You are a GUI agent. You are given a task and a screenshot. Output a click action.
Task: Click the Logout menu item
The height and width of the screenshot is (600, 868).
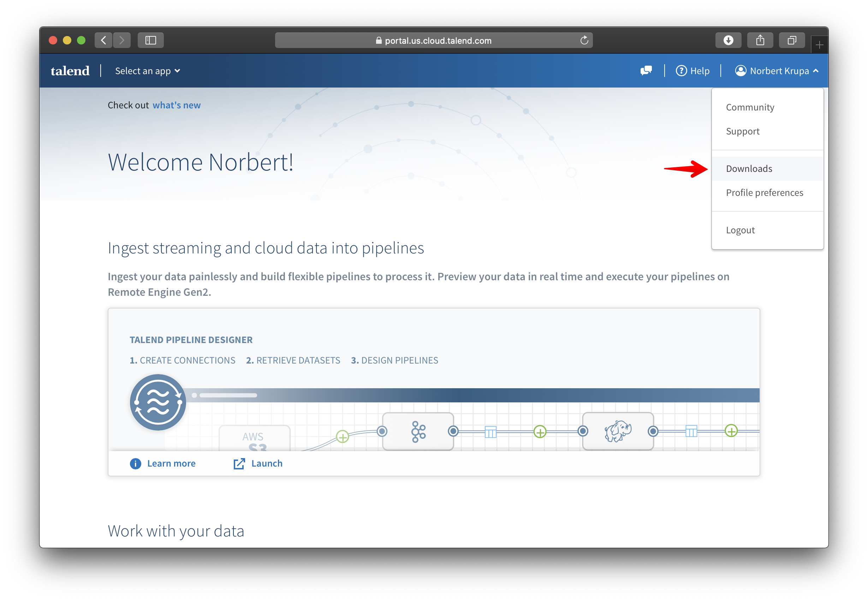click(x=739, y=229)
